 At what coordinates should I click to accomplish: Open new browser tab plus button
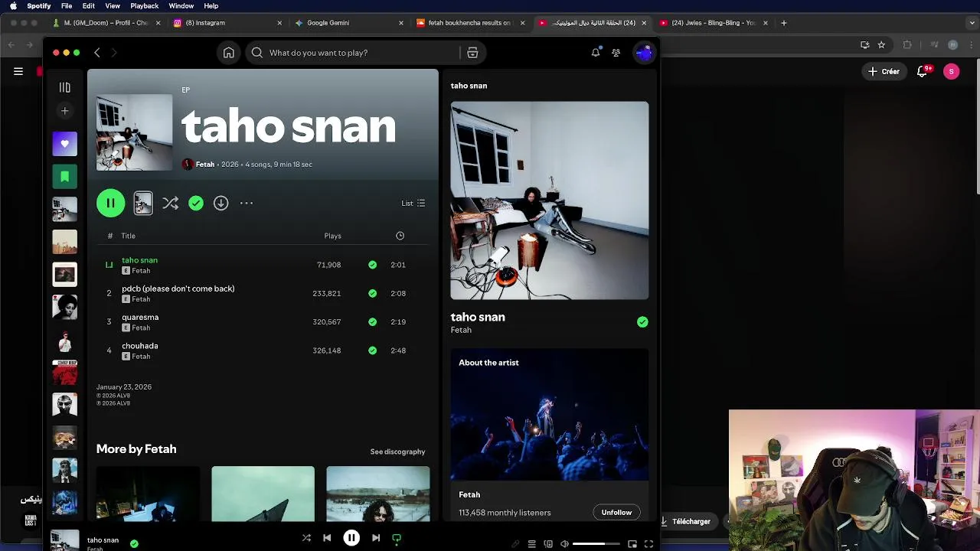(x=783, y=23)
